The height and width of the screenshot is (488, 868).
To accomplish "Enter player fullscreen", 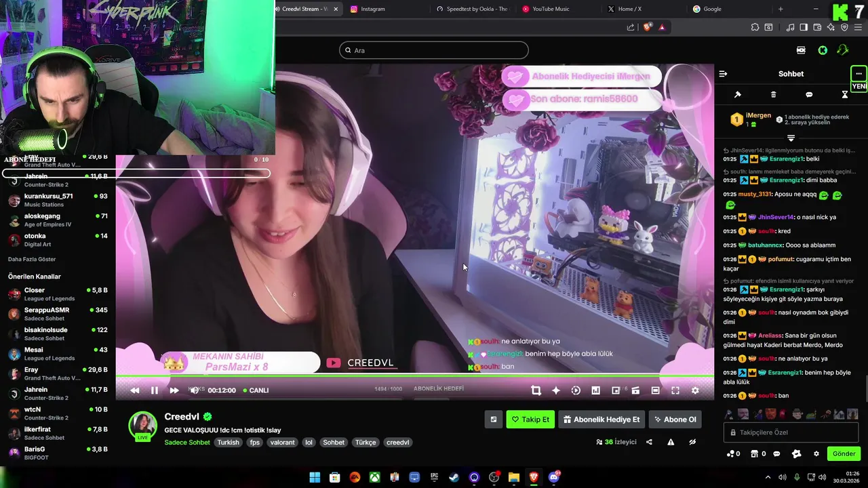I will point(675,390).
